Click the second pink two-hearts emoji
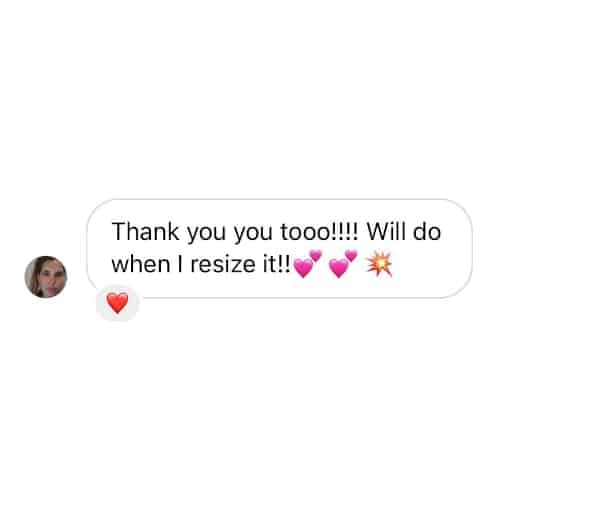Viewport: 600px width, 518px height. click(x=343, y=264)
